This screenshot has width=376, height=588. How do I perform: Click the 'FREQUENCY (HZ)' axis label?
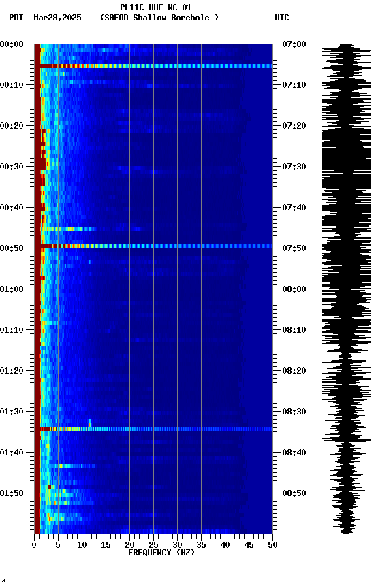pyautogui.click(x=161, y=553)
